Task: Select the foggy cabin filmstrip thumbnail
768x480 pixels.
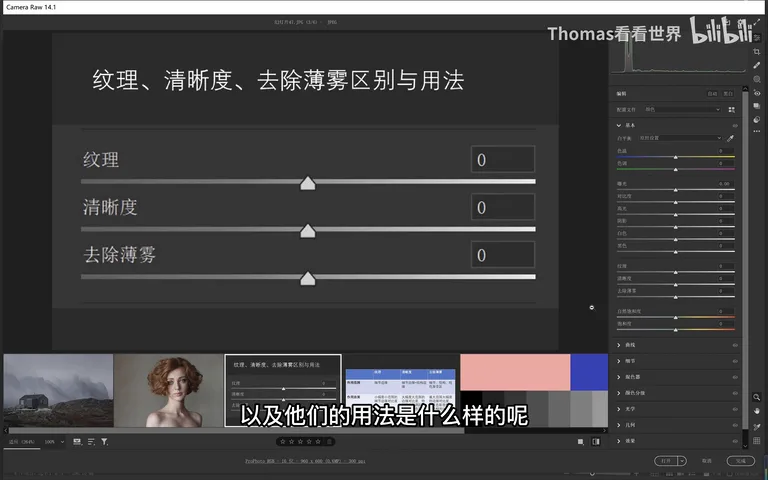Action: tap(58, 391)
